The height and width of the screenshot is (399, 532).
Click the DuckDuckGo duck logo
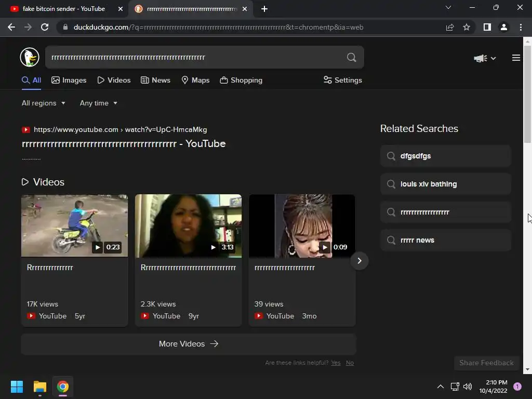(x=30, y=57)
